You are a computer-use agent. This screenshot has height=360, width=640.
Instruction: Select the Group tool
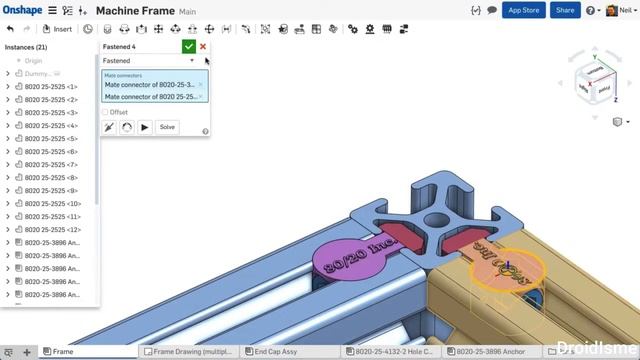click(265, 29)
